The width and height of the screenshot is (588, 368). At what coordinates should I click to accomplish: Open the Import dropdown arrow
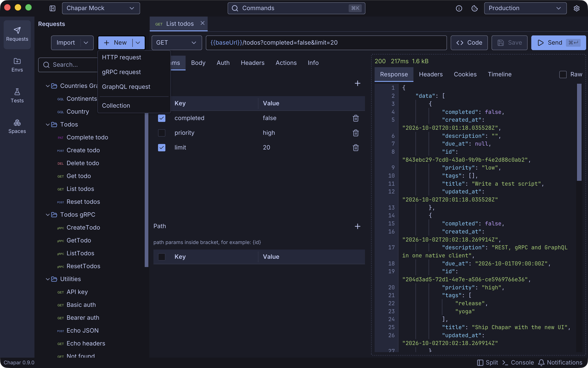[x=86, y=43]
